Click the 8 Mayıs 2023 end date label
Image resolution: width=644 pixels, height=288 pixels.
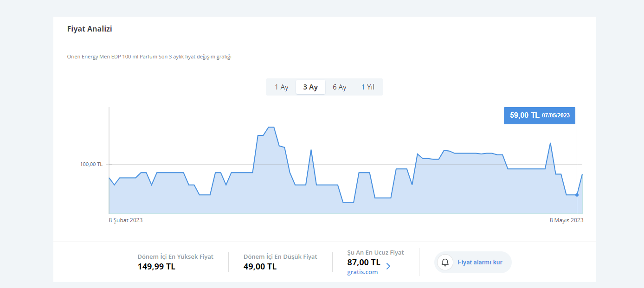[x=567, y=220]
